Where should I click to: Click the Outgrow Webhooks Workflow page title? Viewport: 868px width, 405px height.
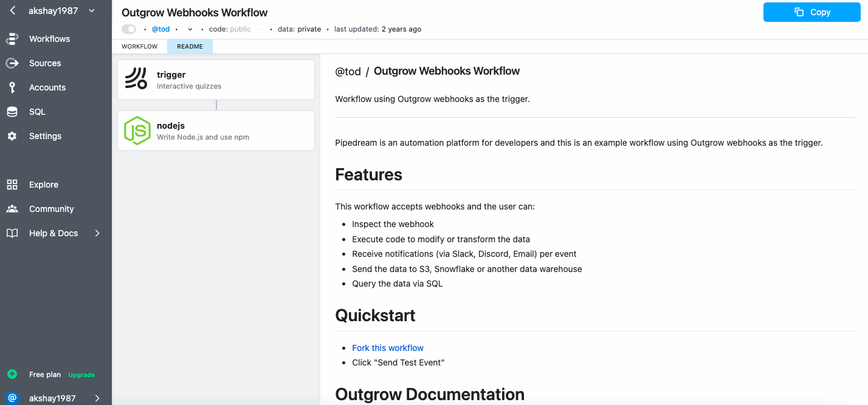coord(195,12)
